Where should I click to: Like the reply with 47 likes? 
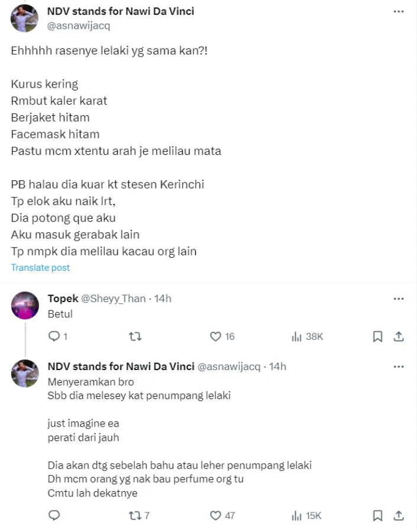(x=216, y=515)
